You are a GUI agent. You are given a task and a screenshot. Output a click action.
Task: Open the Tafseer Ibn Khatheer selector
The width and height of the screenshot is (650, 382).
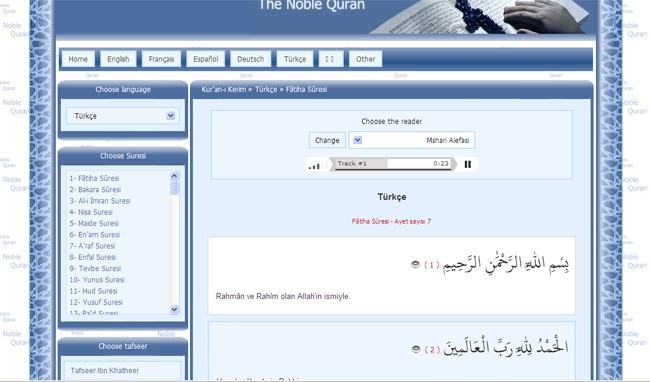click(x=123, y=370)
